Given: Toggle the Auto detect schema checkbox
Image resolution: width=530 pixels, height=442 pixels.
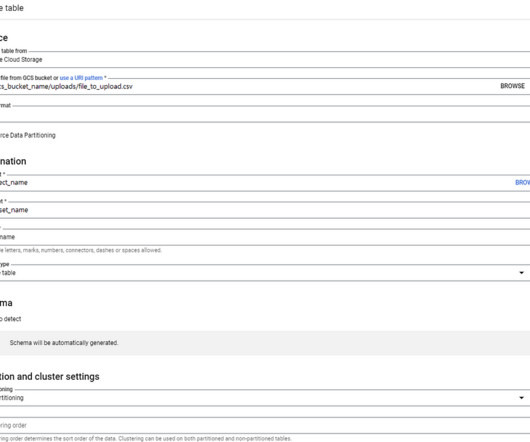Looking at the screenshot, I should [x=10, y=319].
